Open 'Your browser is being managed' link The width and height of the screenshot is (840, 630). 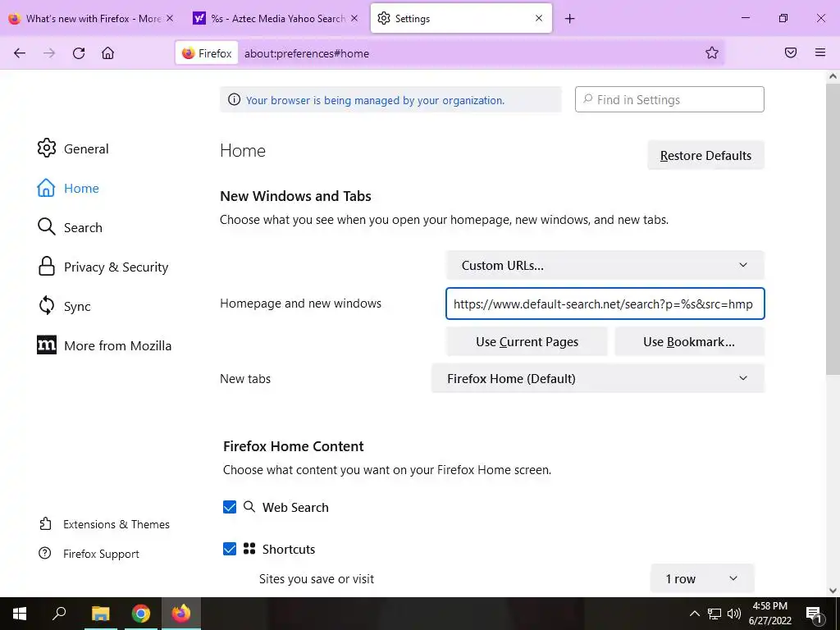pos(375,100)
